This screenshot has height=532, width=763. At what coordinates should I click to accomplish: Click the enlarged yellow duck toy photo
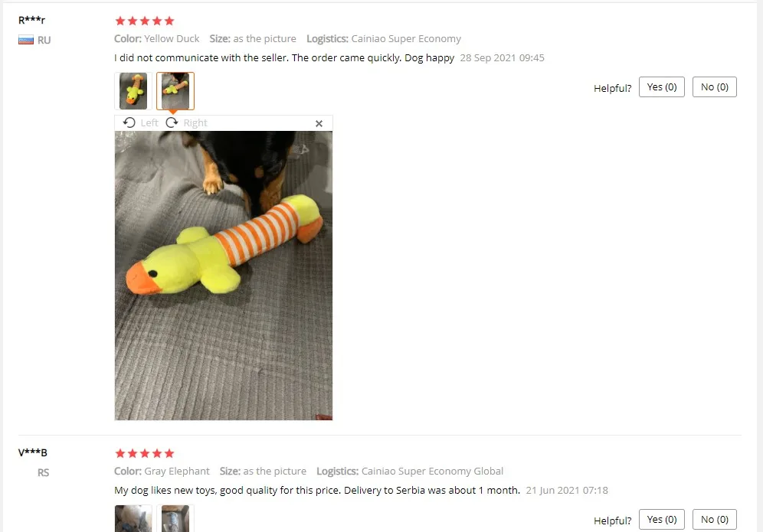pos(224,276)
